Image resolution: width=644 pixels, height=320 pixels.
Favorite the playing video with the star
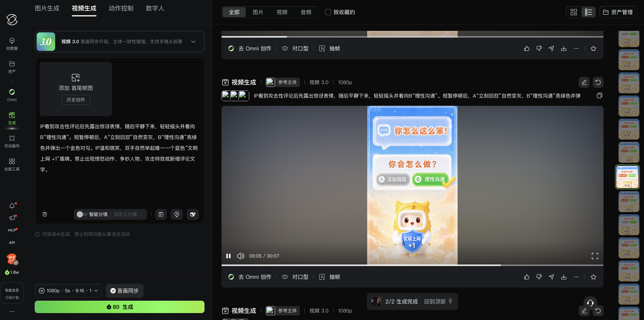pos(593,277)
